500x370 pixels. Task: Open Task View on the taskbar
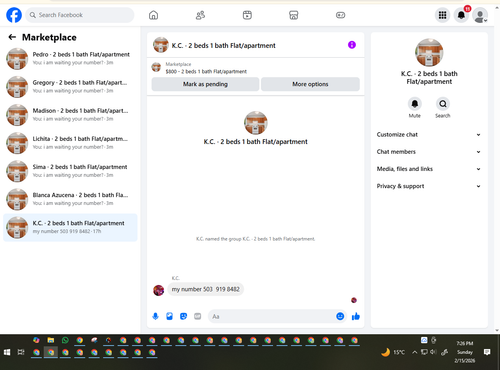point(21,352)
